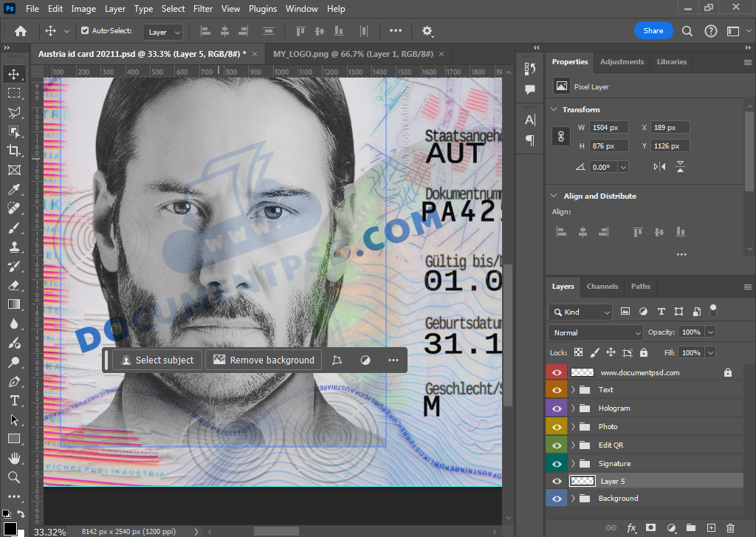Hide the Photo layer group

(557, 426)
